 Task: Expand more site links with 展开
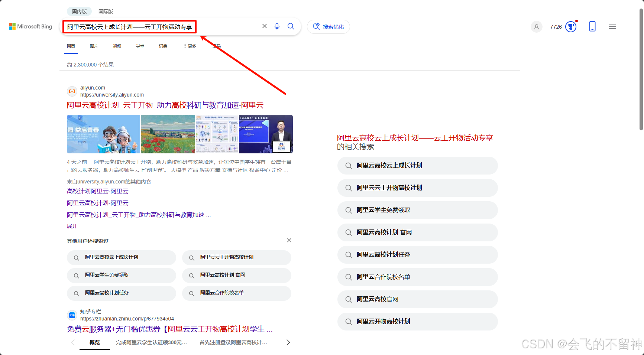(72, 226)
